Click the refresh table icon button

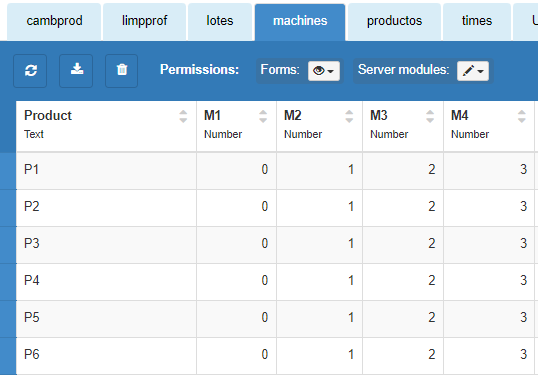pos(30,71)
